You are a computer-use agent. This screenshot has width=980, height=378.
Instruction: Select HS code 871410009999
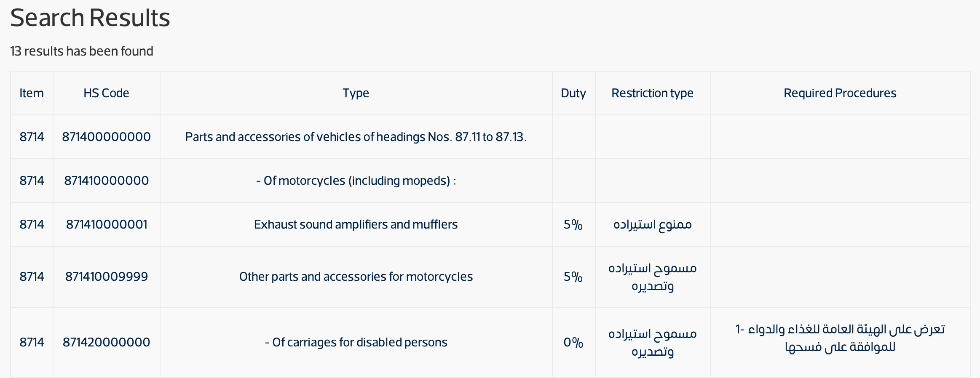(106, 277)
